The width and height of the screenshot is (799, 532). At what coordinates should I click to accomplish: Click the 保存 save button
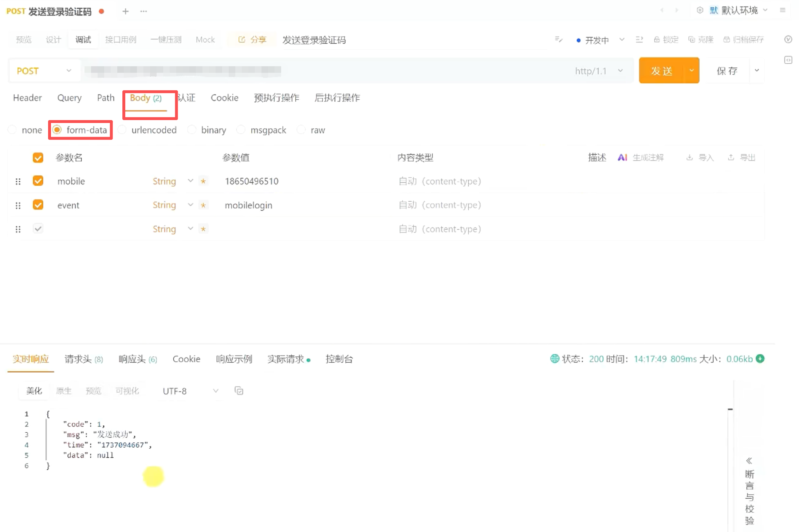coord(727,71)
